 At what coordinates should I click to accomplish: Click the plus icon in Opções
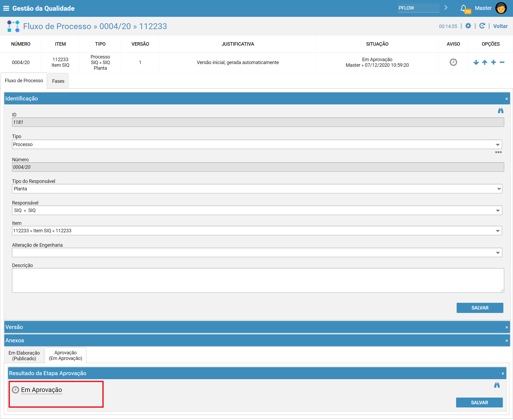493,62
